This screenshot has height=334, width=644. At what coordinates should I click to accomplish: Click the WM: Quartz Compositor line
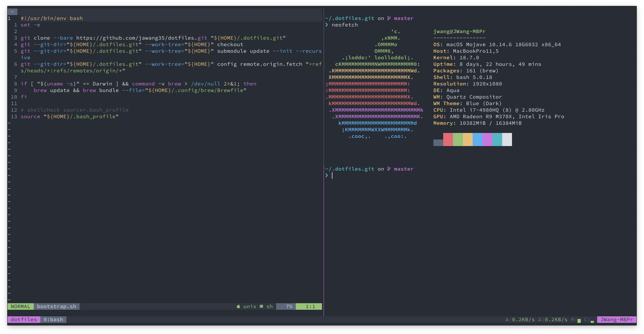click(468, 97)
